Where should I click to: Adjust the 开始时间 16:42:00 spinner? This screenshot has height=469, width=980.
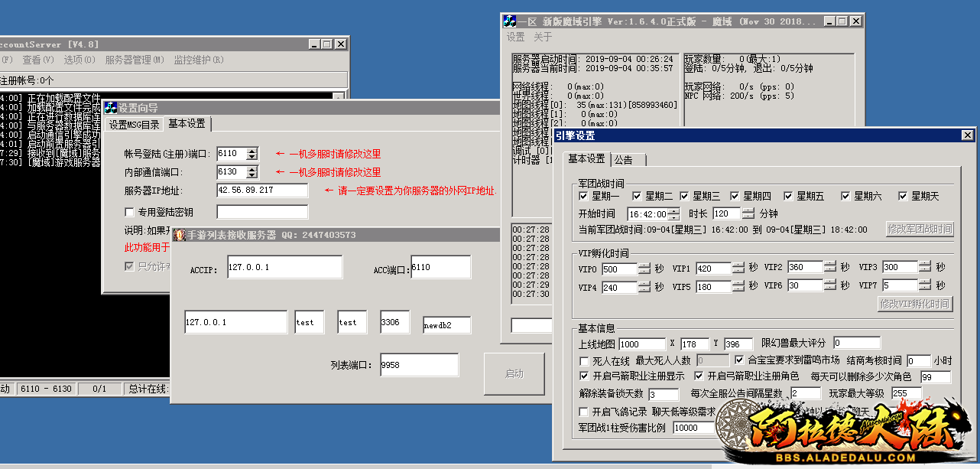pos(673,213)
